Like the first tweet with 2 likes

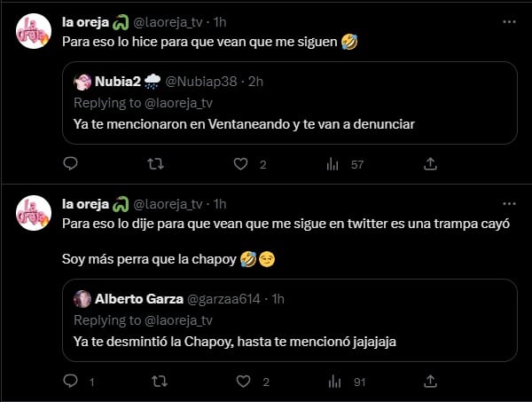240,163
